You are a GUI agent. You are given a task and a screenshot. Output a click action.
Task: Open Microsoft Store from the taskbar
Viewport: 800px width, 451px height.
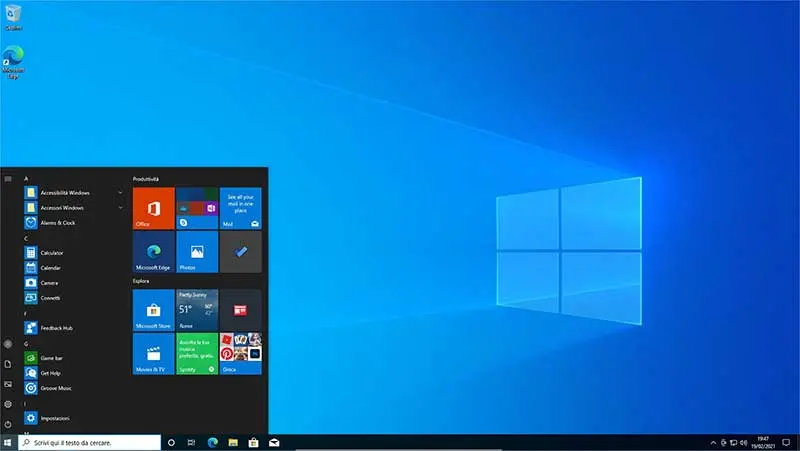(254, 442)
